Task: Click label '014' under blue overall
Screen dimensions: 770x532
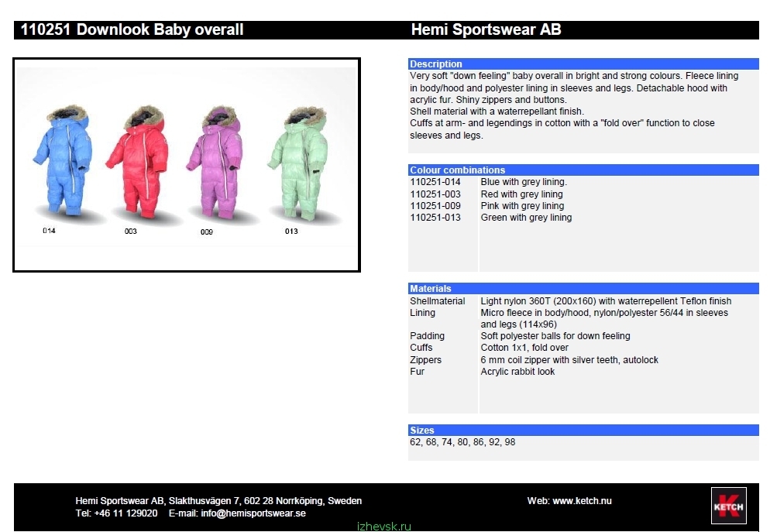Action: click(x=49, y=231)
